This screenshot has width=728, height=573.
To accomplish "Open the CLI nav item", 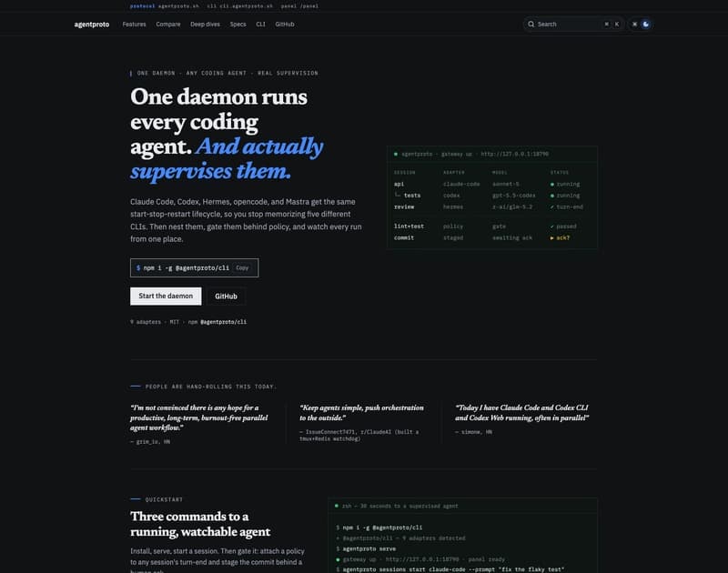I will click(260, 25).
